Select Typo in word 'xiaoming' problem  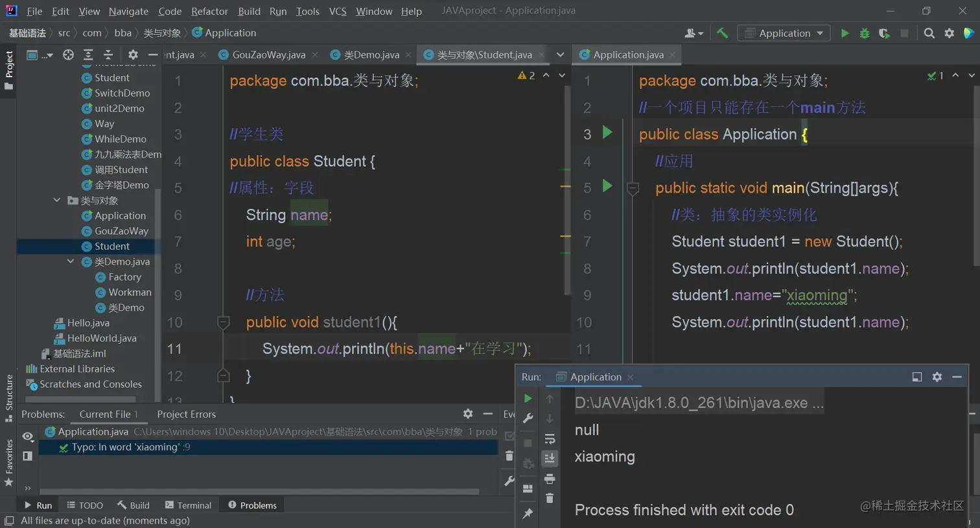point(268,447)
